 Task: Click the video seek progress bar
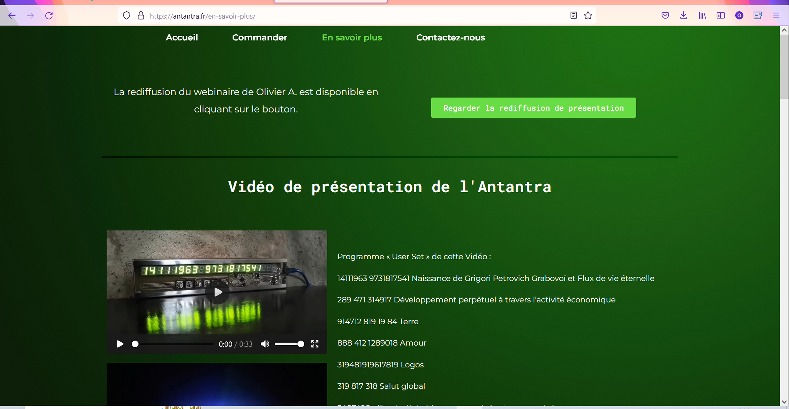click(173, 344)
